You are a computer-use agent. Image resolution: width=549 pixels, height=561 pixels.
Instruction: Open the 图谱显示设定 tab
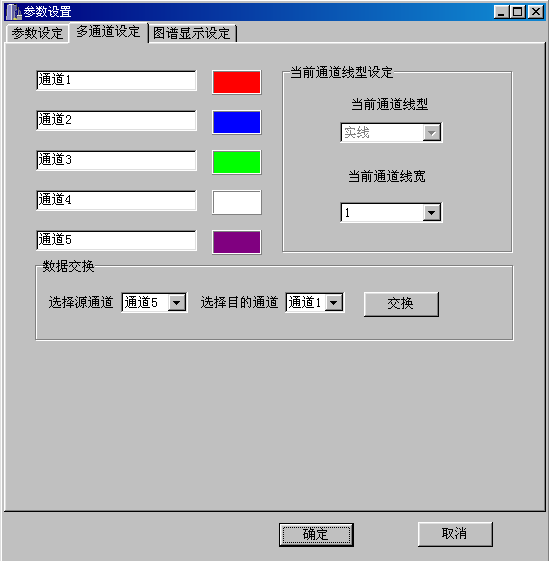192,34
